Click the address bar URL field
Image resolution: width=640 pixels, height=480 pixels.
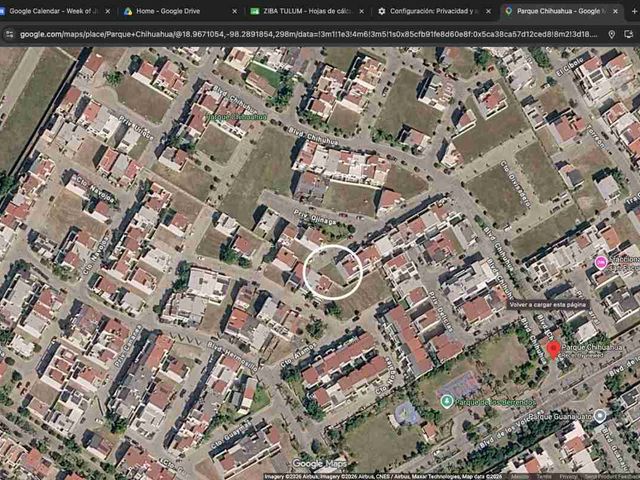coord(309,35)
